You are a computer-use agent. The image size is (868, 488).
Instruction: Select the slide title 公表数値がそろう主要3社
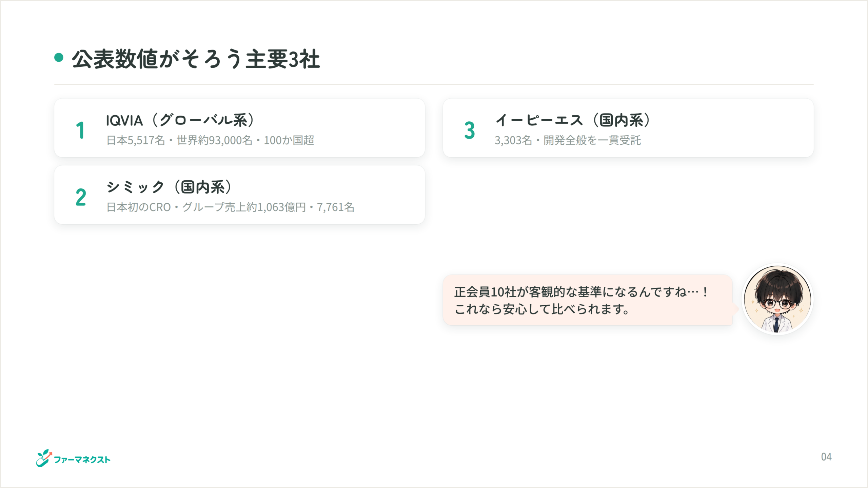(196, 59)
